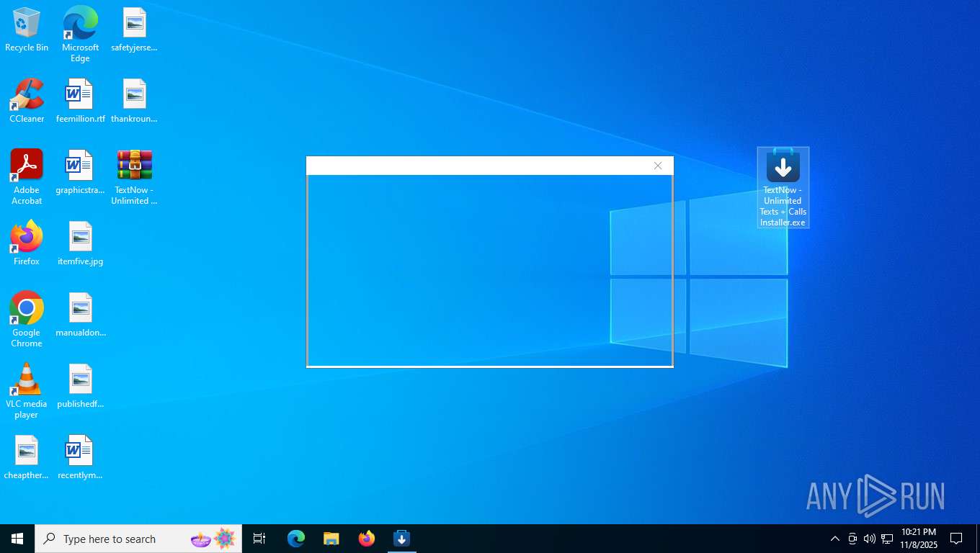Click Show desktop strip at taskbar end
The width and height of the screenshot is (980, 553).
click(977, 539)
